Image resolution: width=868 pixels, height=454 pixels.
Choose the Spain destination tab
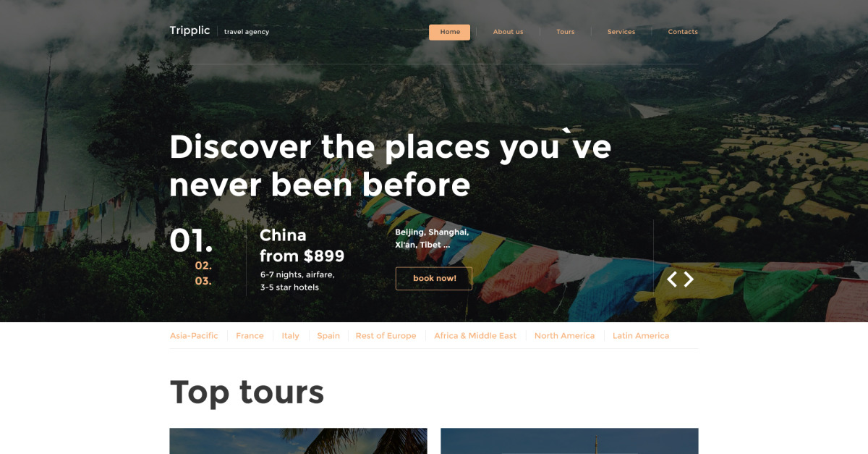[x=328, y=336]
